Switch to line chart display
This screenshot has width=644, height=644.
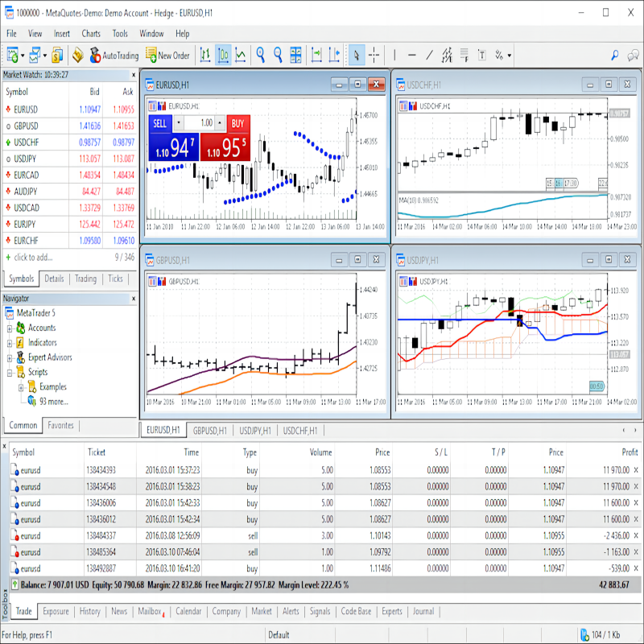pyautogui.click(x=241, y=55)
